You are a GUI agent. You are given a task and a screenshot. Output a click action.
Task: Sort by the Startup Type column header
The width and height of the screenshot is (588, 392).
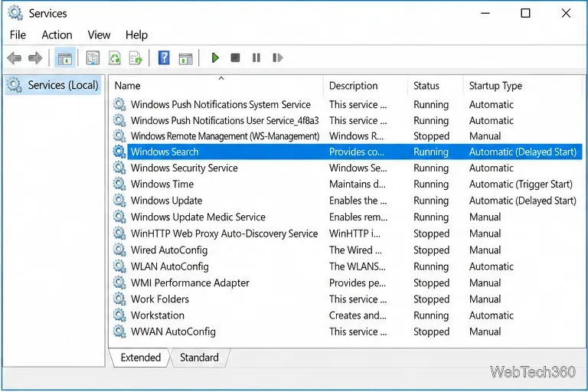click(x=524, y=86)
